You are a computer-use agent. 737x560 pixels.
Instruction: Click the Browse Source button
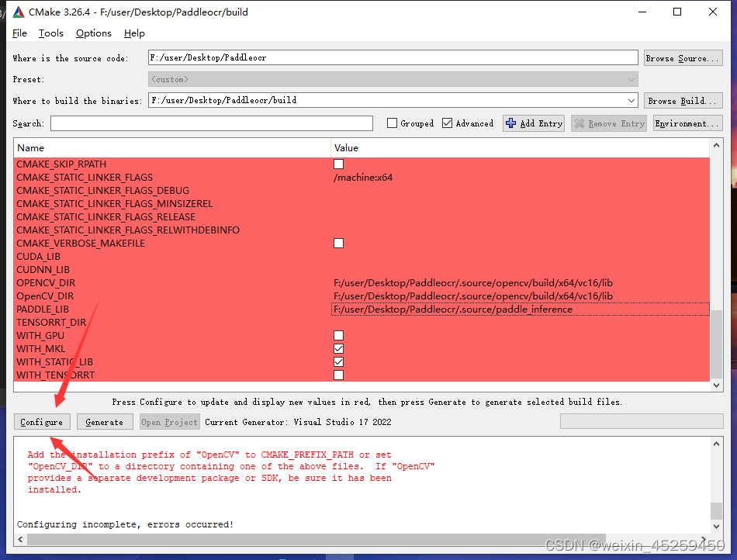click(683, 57)
